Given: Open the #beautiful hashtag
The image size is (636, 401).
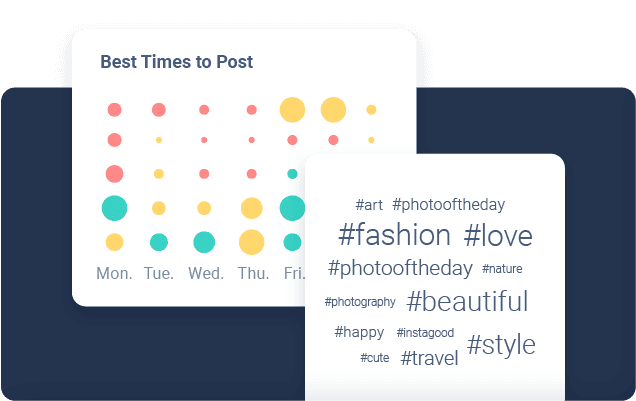Looking at the screenshot, I should click(467, 301).
